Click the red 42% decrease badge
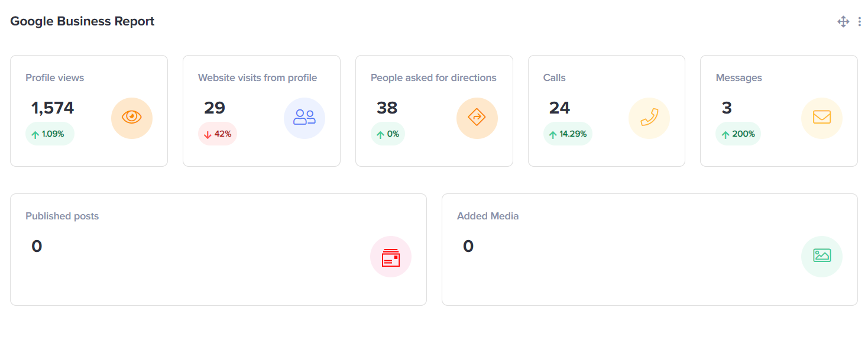The image size is (868, 343). (x=218, y=134)
